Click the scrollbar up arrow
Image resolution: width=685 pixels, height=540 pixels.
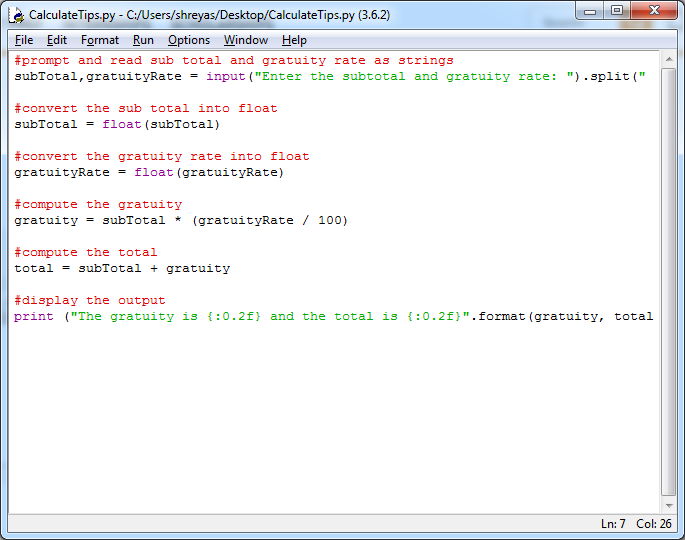click(669, 59)
